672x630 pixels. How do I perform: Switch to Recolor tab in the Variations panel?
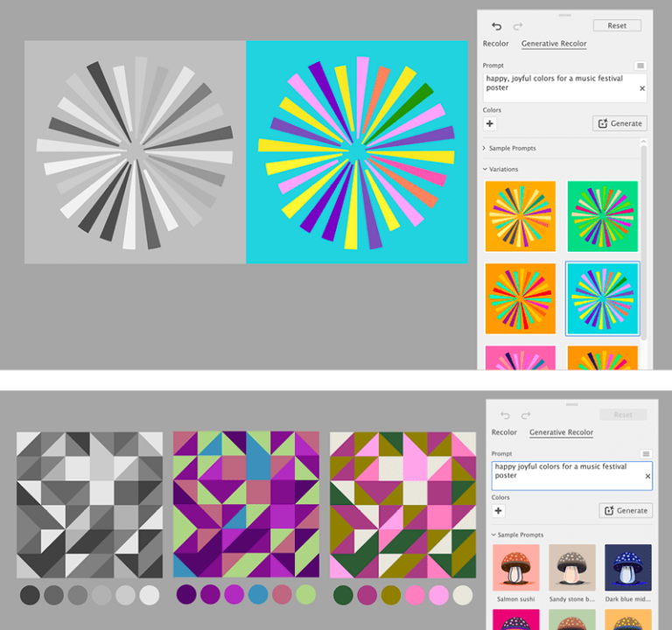pos(495,44)
